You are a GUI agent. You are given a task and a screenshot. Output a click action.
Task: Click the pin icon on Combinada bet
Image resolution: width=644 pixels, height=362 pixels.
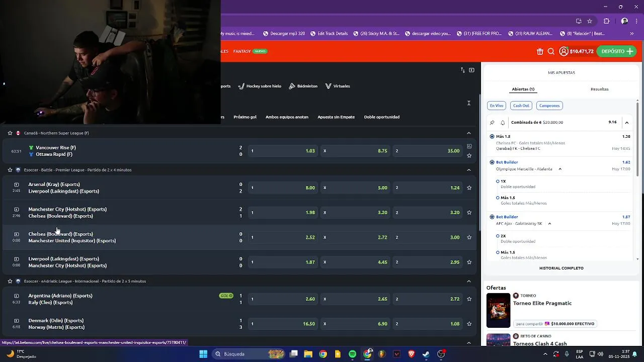click(x=492, y=122)
